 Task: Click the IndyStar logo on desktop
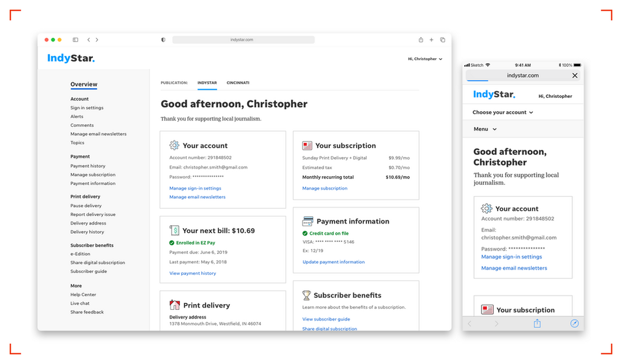tap(71, 58)
